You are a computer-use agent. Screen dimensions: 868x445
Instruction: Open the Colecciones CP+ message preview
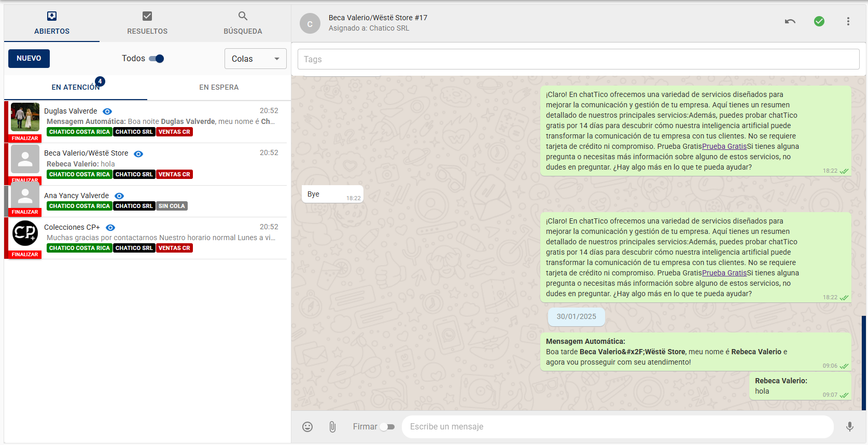pos(161,238)
